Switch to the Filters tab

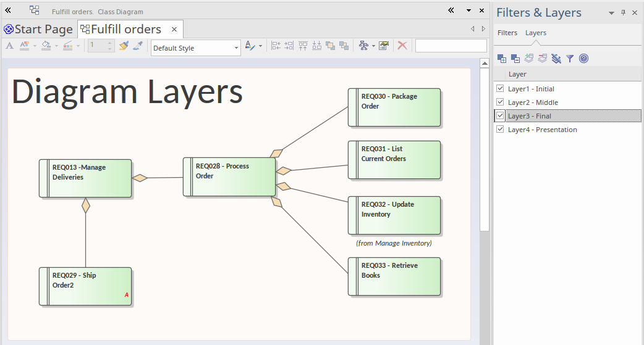[507, 33]
